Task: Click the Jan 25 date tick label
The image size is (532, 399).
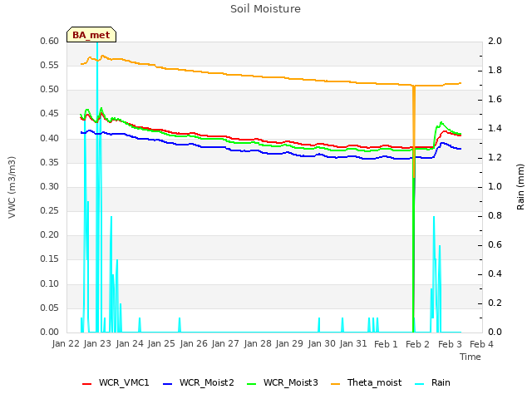Action: [161, 344]
